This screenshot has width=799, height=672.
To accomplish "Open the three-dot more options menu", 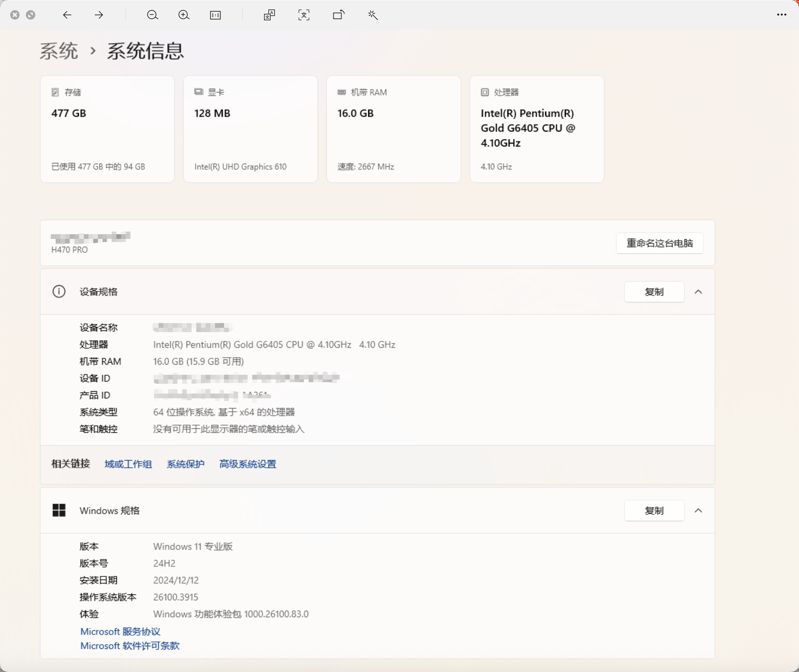I will (781, 15).
